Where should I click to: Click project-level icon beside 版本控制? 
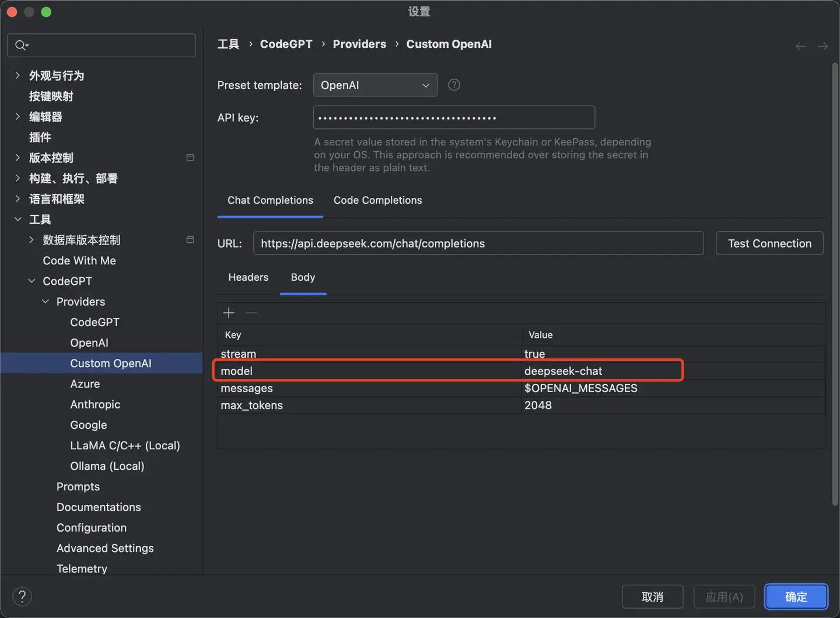tap(190, 158)
